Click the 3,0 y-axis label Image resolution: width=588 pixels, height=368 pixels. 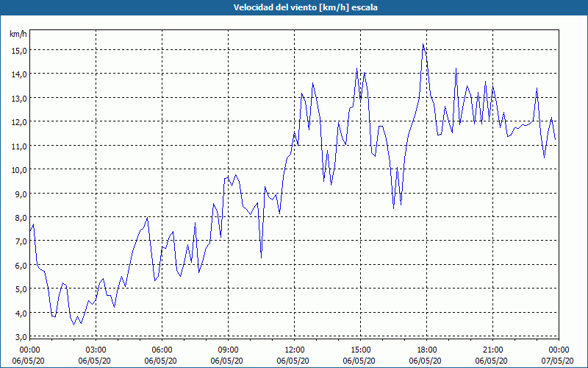click(x=20, y=337)
